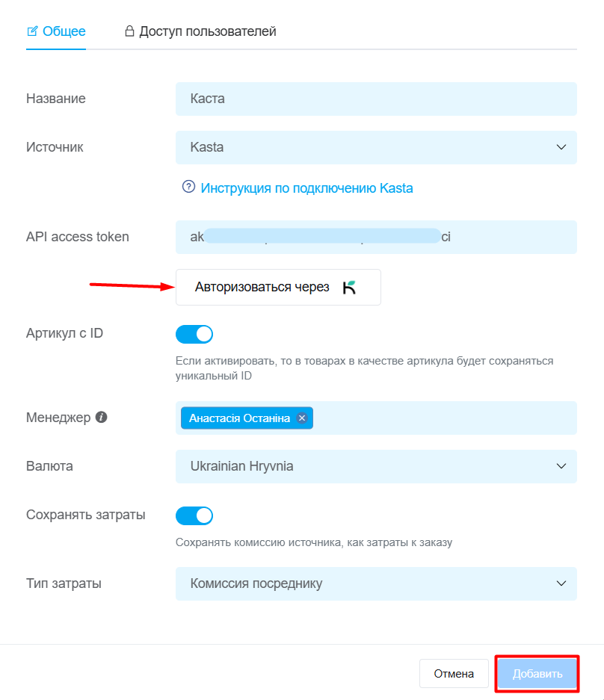Click the Название input field
604x700 pixels.
(376, 99)
